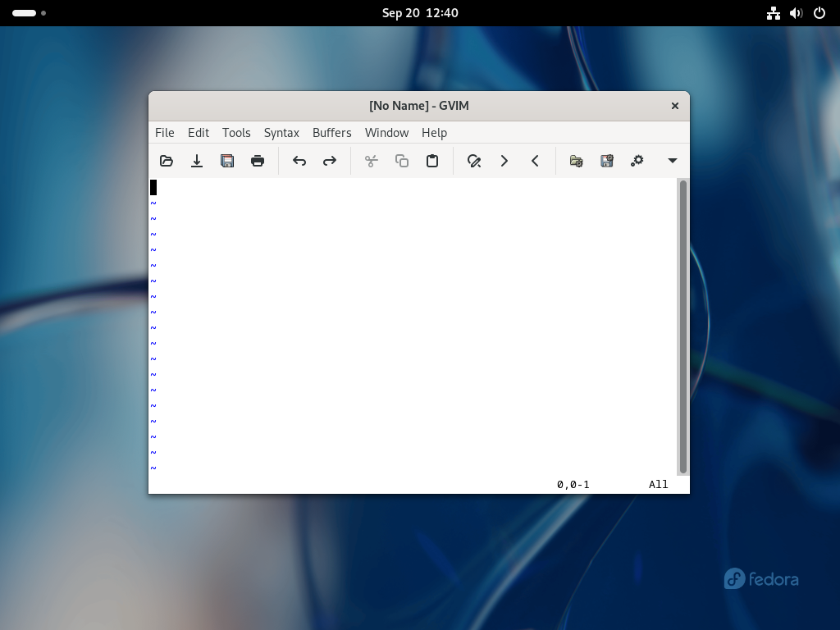840x630 pixels.
Task: Click the volume speaker icon
Action: (x=796, y=13)
